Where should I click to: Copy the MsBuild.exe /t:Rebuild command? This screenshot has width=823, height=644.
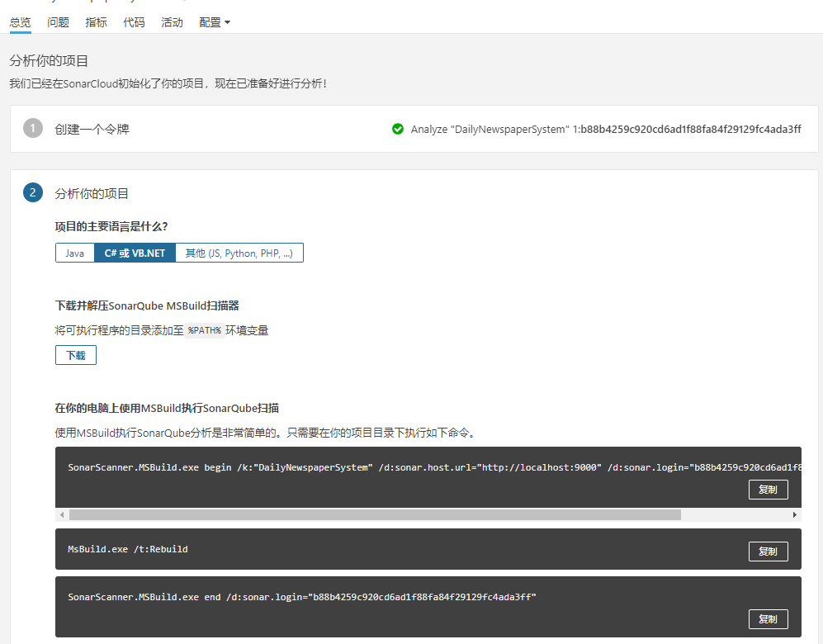coord(768,552)
